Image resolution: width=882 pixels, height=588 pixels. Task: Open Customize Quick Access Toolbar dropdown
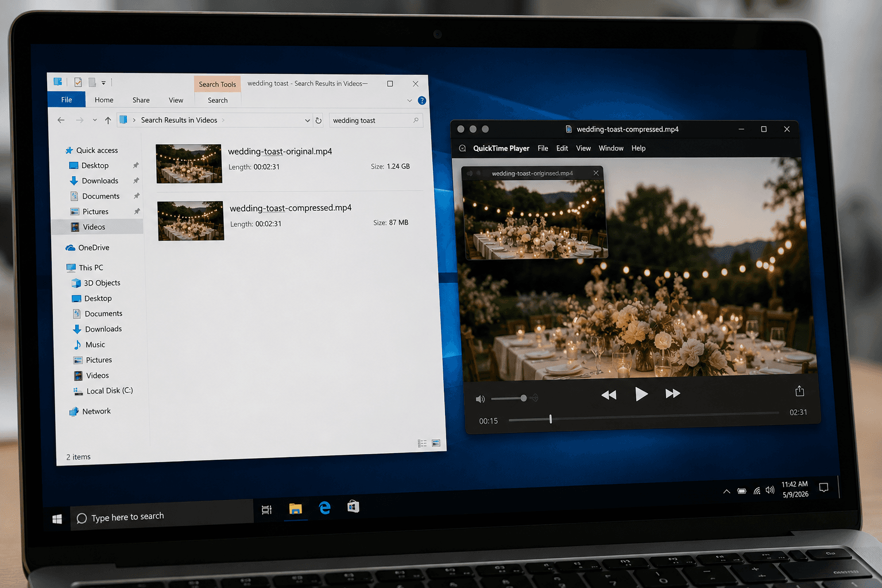(103, 83)
